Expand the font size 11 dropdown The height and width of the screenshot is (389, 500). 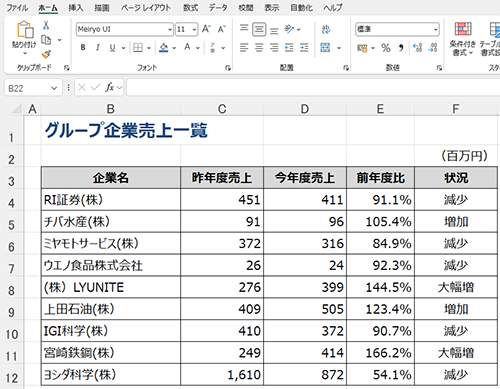point(194,30)
